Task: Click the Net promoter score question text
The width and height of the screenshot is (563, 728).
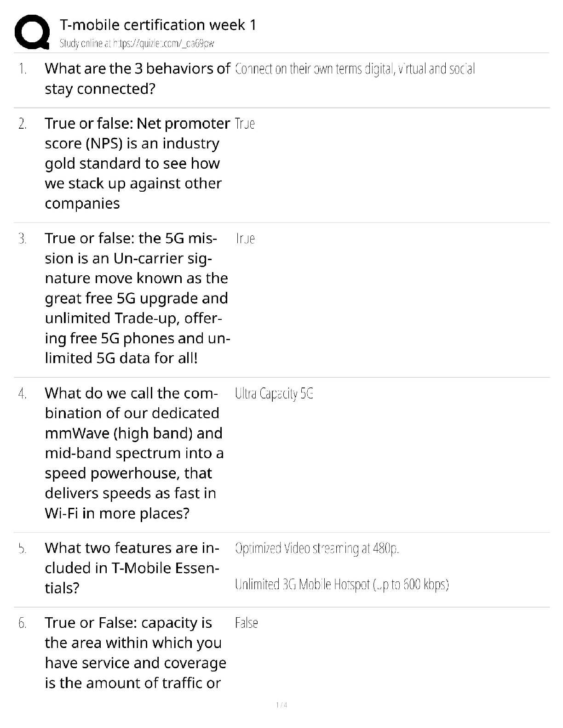Action: click(x=137, y=163)
